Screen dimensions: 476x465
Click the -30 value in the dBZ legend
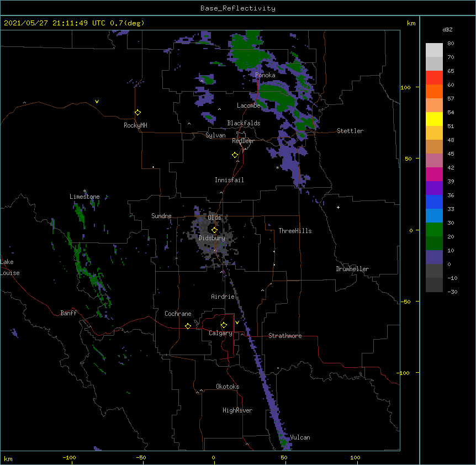[452, 292]
